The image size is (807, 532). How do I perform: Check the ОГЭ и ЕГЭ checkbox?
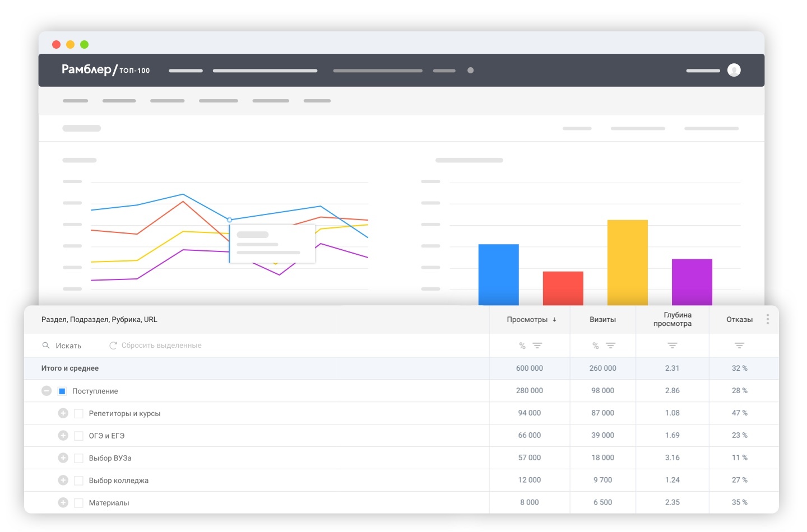78,436
